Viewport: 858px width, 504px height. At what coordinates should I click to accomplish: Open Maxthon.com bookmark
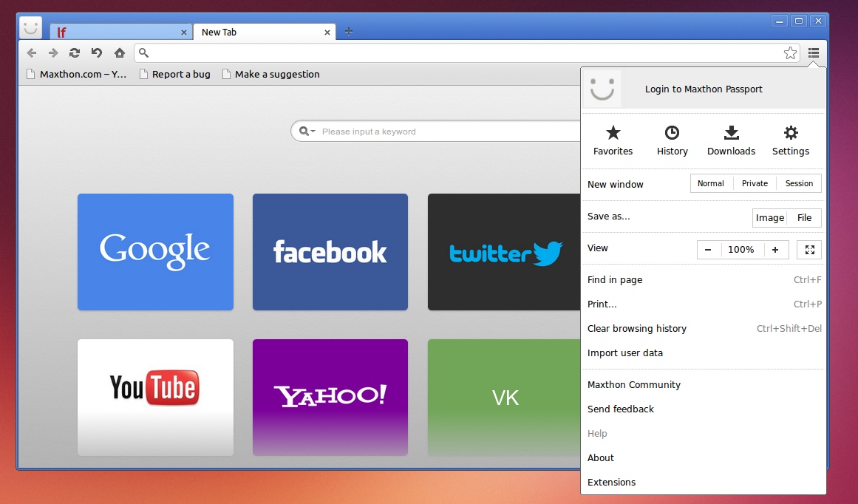77,75
